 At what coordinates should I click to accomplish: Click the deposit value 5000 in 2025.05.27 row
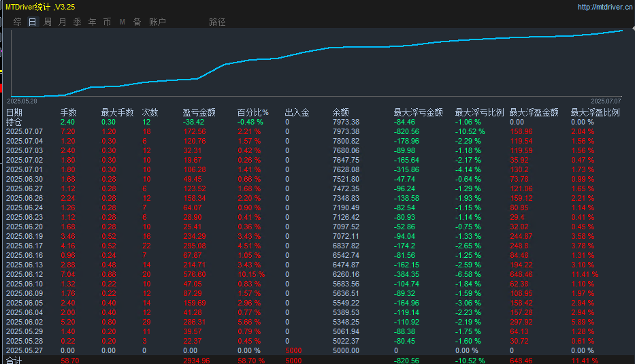pos(293,350)
